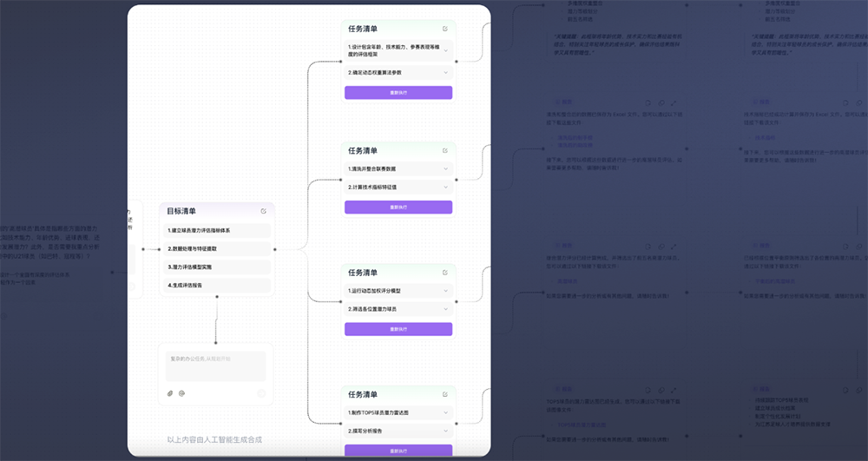Click 重新执行 under 撰写分析报告

point(398,451)
